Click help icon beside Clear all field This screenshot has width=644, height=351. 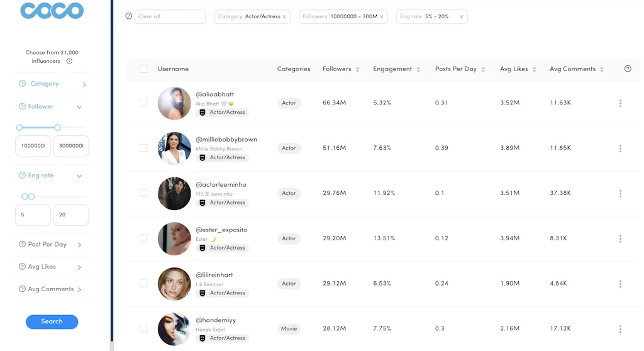pos(129,16)
